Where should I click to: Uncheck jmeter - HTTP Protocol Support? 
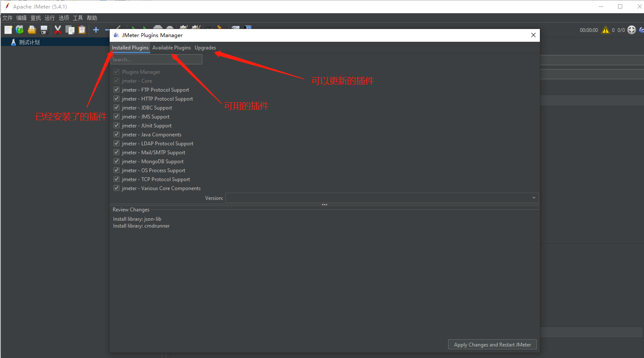point(117,98)
